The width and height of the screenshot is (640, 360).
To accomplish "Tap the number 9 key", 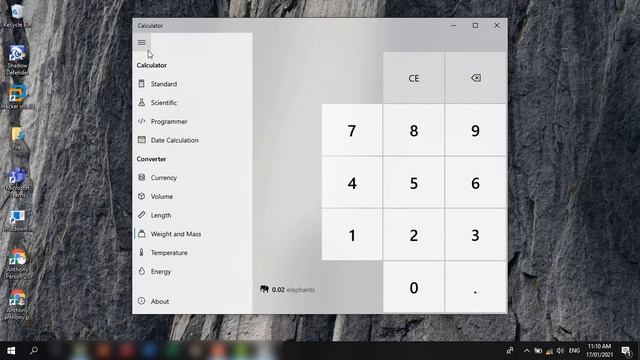I will [x=476, y=131].
